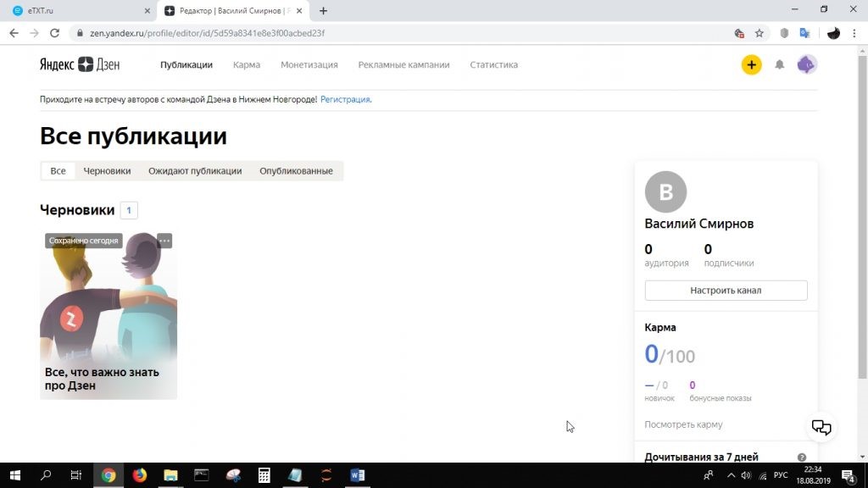Open Calculator from taskbar
The width and height of the screenshot is (868, 488).
point(264,475)
